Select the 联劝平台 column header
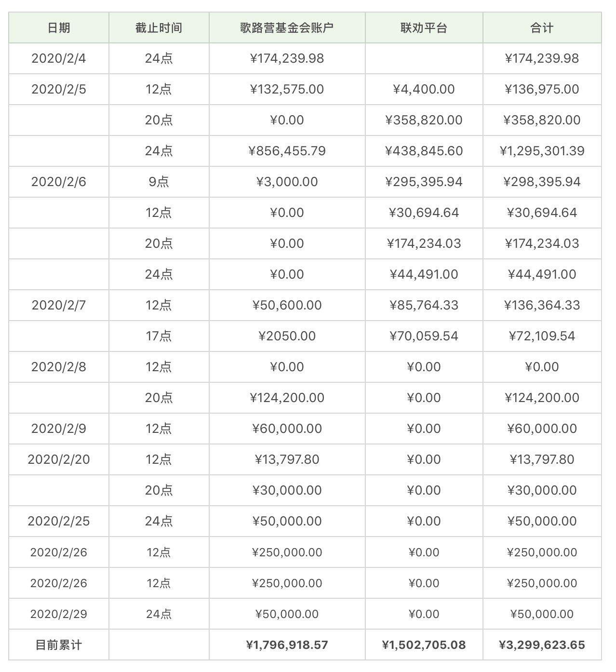616x672 pixels. coord(424,28)
